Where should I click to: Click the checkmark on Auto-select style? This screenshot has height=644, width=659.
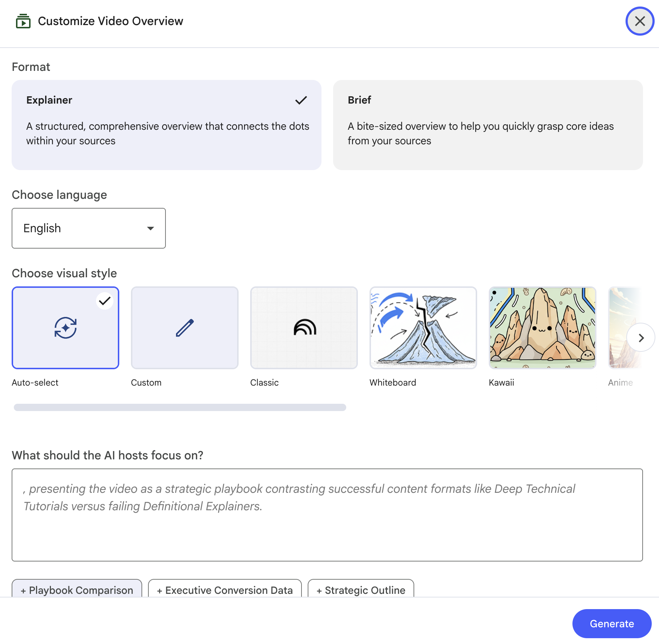coord(105,301)
